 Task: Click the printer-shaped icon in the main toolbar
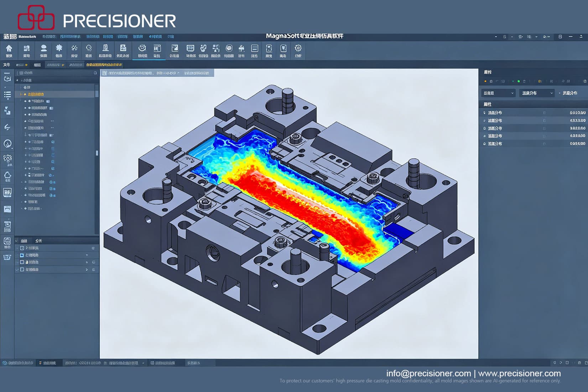[241, 48]
